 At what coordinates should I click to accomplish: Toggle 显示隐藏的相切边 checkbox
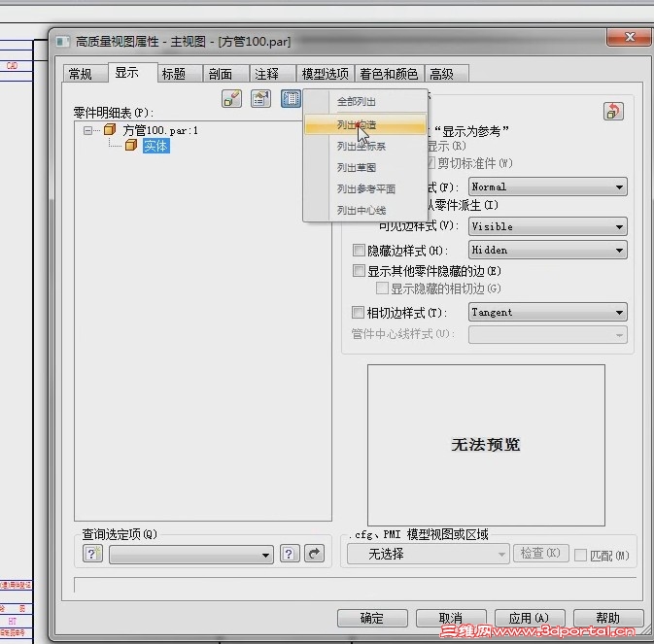click(382, 288)
